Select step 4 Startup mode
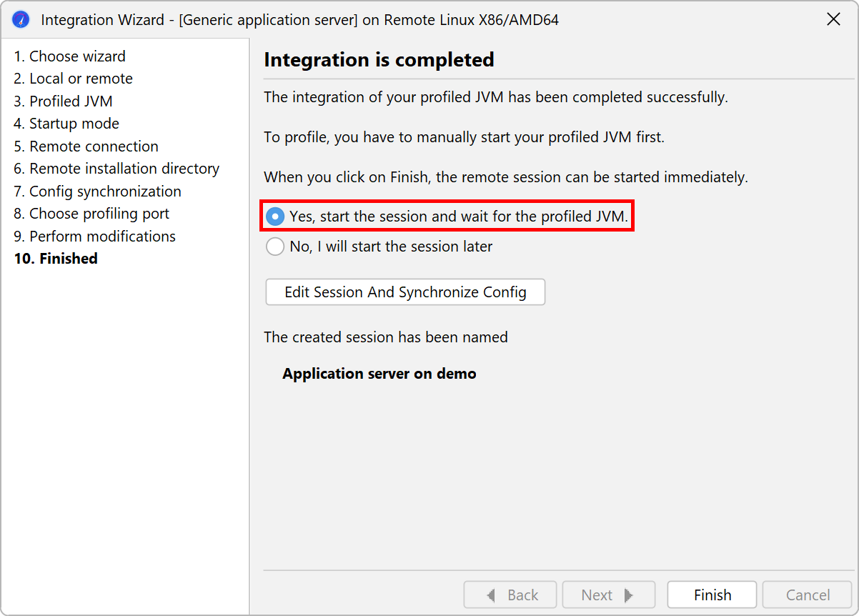 click(x=66, y=124)
